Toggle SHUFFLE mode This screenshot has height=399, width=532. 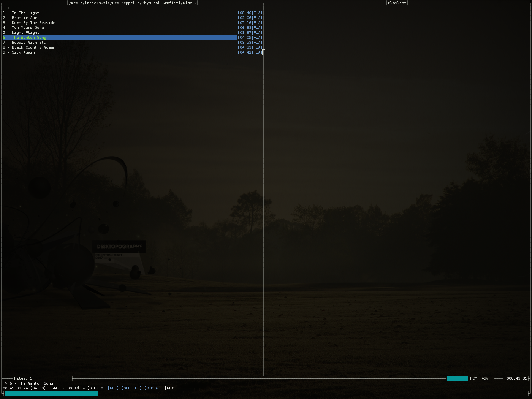coord(131,388)
